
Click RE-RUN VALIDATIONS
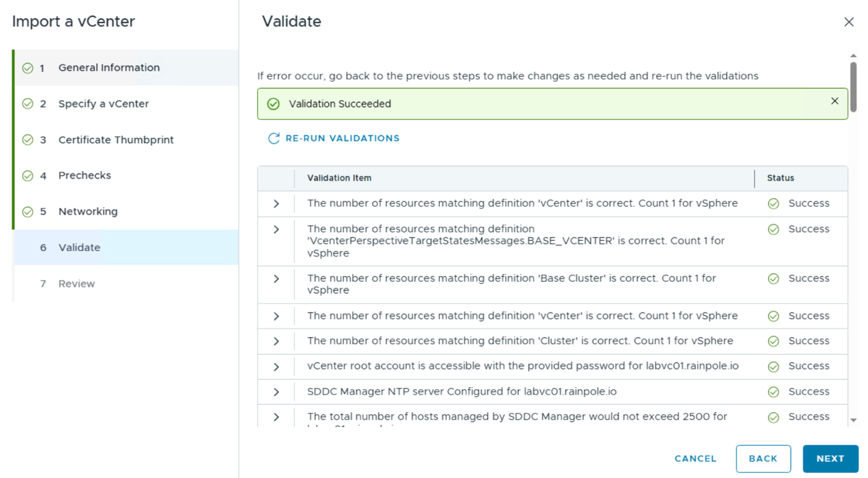point(343,138)
